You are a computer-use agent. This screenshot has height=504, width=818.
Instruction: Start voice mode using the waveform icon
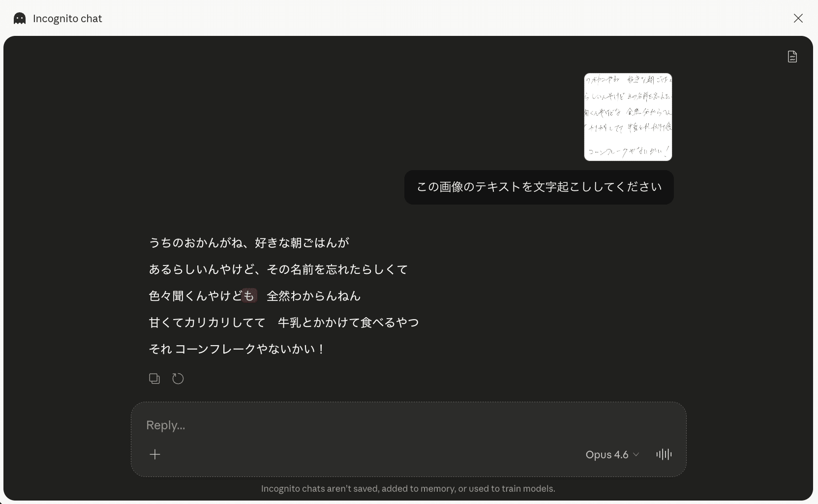(x=664, y=454)
